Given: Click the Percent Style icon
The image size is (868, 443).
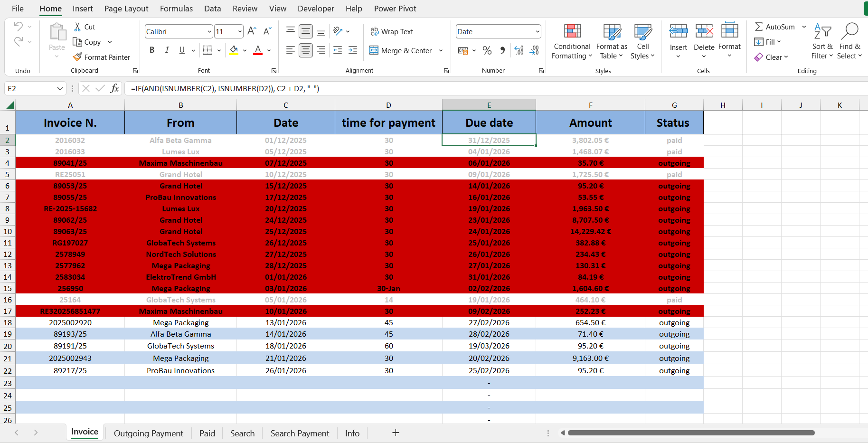Looking at the screenshot, I should point(487,50).
